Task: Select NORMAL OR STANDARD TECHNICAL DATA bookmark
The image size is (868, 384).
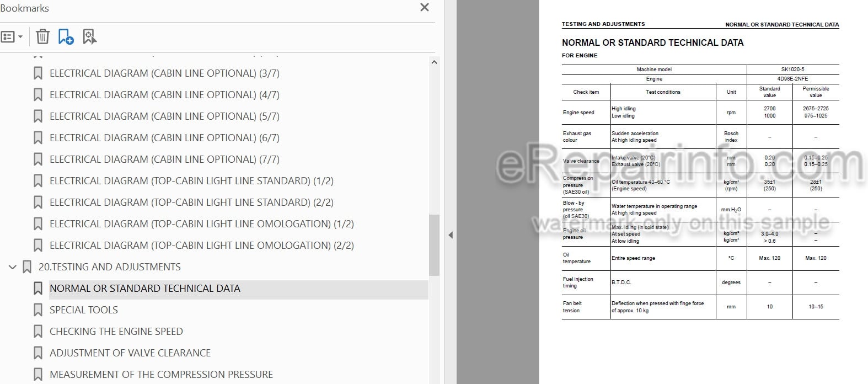Action: (x=145, y=289)
